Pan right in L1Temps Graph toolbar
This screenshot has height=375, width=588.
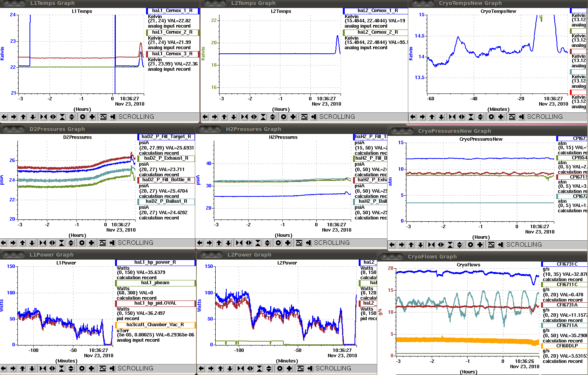click(x=14, y=117)
